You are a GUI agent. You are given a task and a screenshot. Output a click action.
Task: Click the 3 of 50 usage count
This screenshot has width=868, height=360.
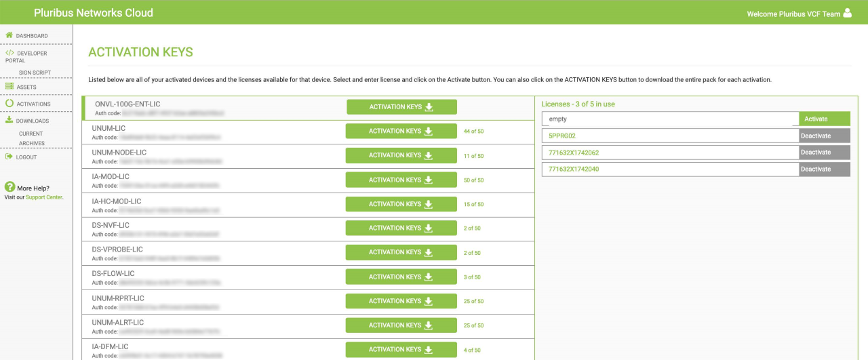tap(472, 277)
